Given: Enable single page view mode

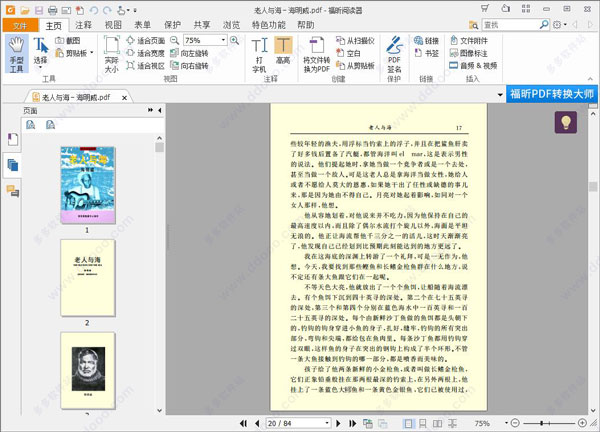Looking at the screenshot, I should tap(408, 423).
